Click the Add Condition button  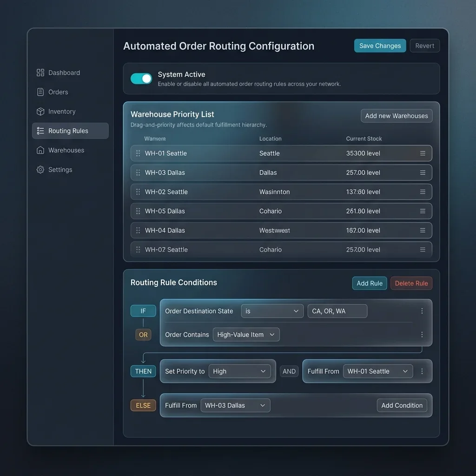click(402, 405)
